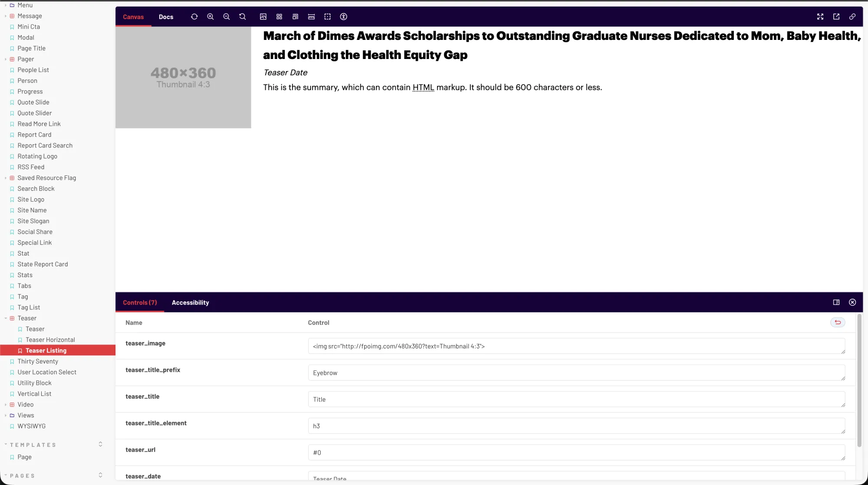The width and height of the screenshot is (868, 485).
Task: Expand the Saved Resource Flag group
Action: (x=6, y=178)
